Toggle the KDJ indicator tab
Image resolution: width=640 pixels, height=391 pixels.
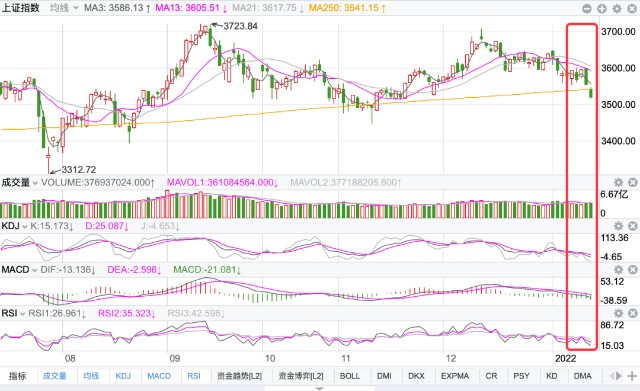click(x=123, y=376)
